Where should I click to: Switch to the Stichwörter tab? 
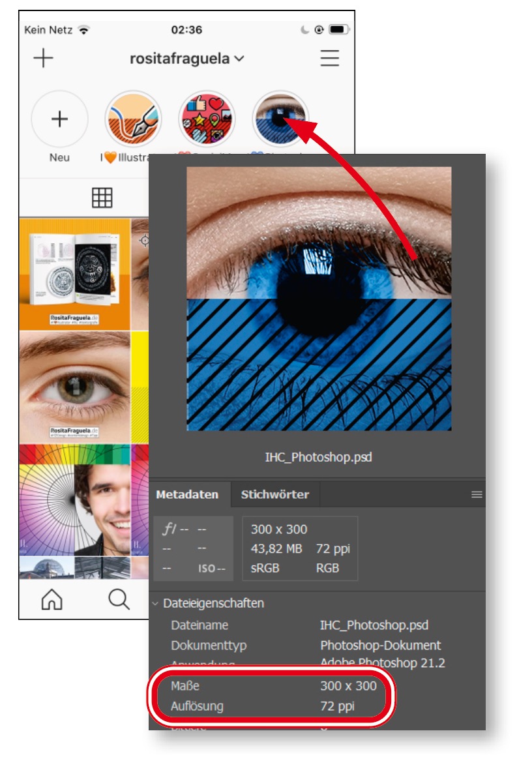tap(275, 494)
